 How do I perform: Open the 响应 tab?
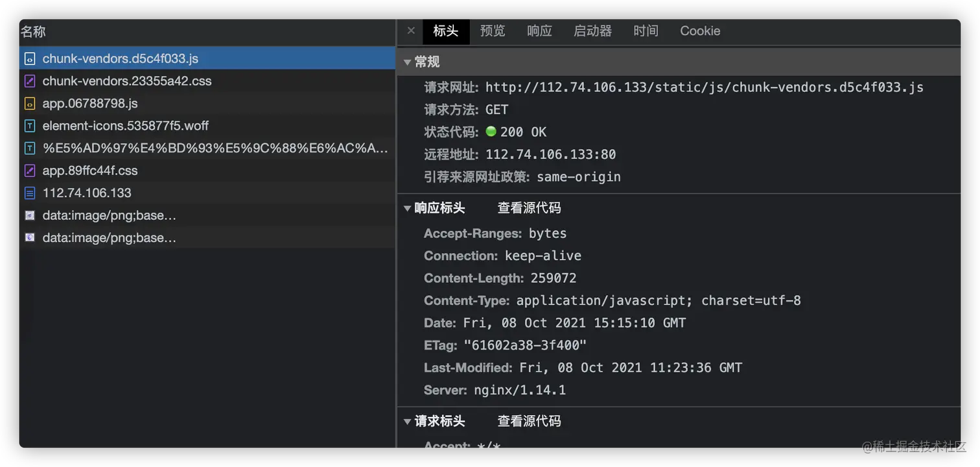coord(539,31)
